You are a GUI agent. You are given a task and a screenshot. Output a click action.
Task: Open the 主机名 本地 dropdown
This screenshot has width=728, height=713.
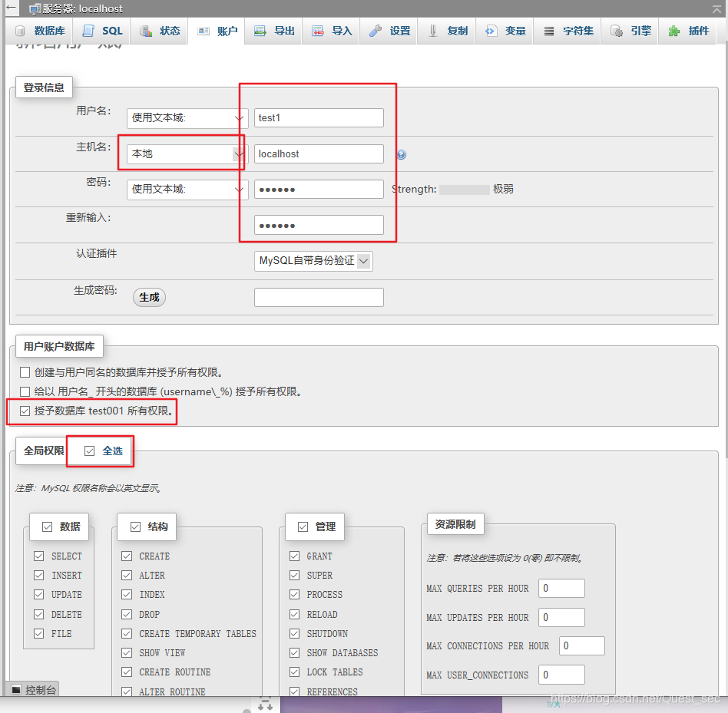187,153
